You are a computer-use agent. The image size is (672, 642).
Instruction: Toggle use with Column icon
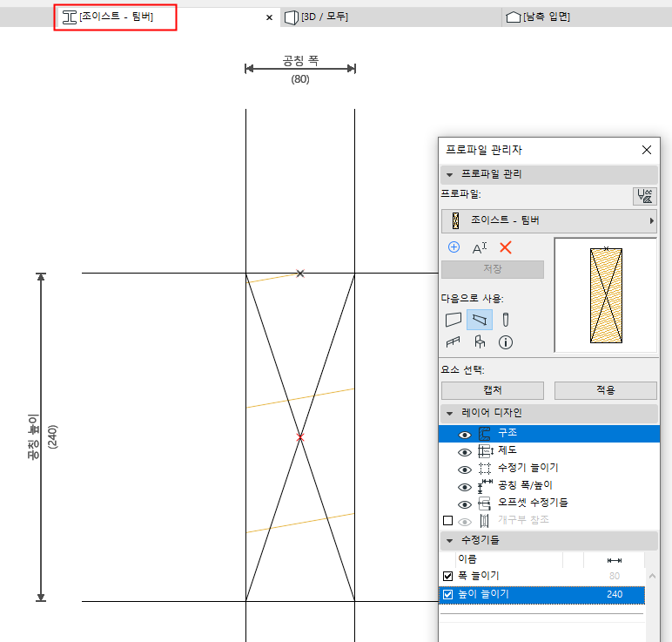click(506, 320)
